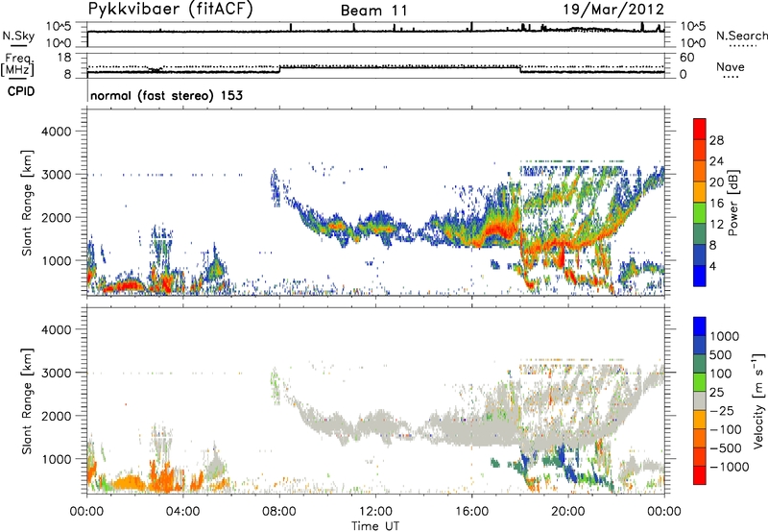Click the 'Velocity [m s⁻¹]' colorbar label
The image size is (768, 532).
[x=758, y=400]
